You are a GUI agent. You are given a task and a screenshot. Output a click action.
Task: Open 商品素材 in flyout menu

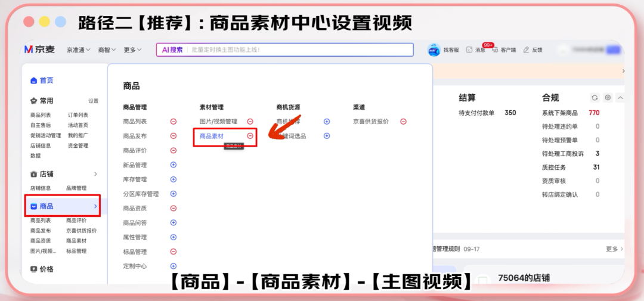[x=212, y=136]
